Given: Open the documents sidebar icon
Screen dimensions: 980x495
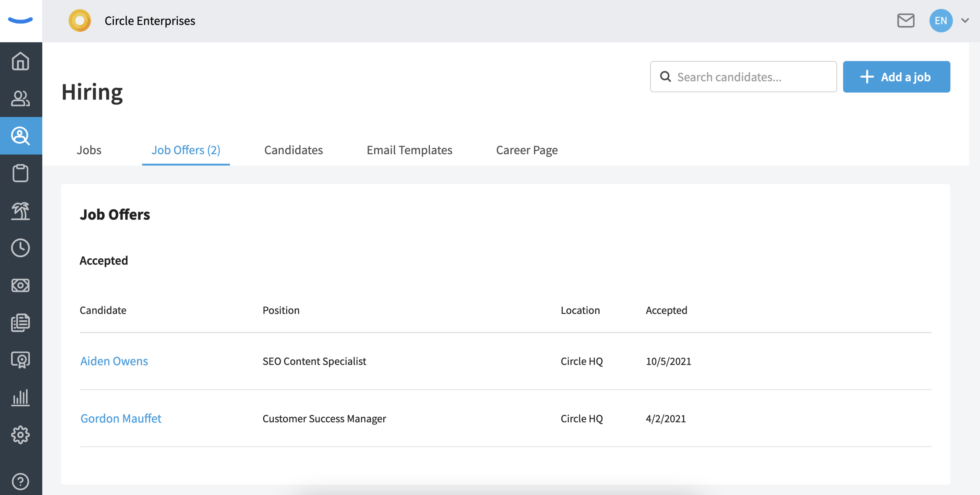Looking at the screenshot, I should (x=20, y=323).
